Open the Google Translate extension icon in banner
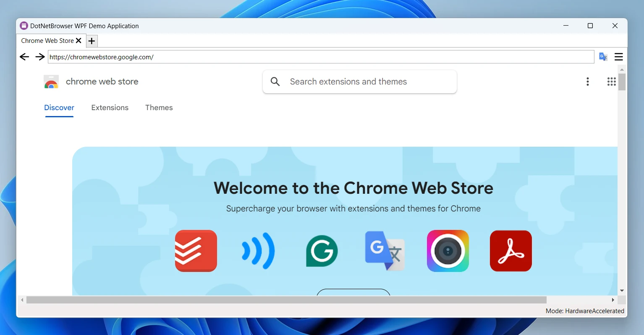644x335 pixels. (385, 251)
